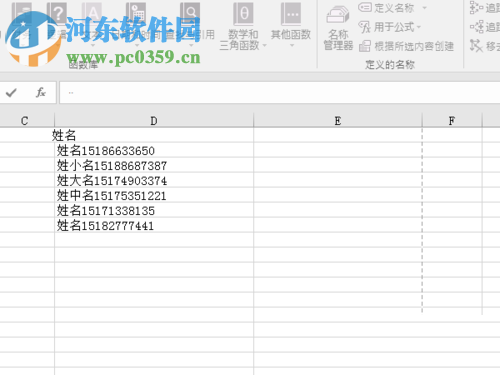Viewport: 500px width, 375px height.
Task: Click Define Name (定义名称) button
Action: (x=387, y=7)
